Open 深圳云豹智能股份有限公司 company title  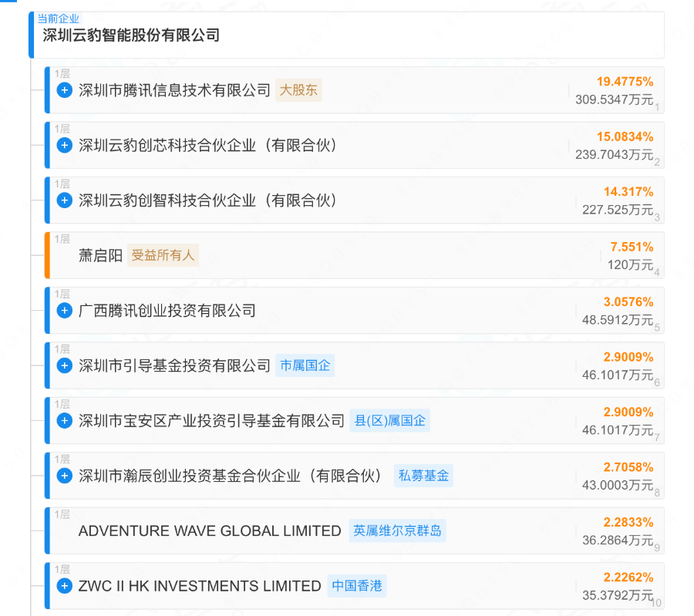[x=131, y=35]
